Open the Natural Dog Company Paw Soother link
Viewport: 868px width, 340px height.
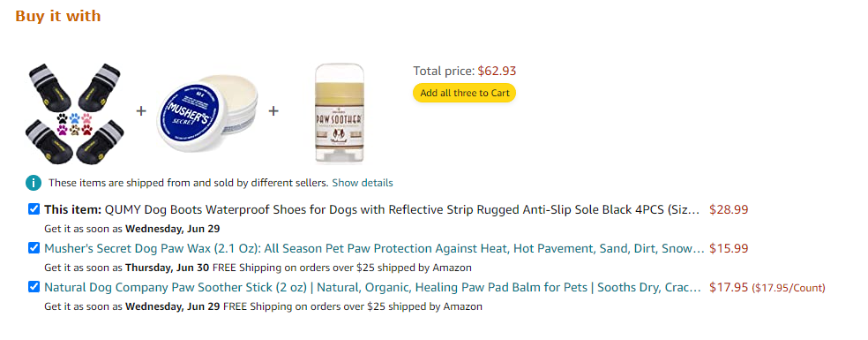coord(373,287)
